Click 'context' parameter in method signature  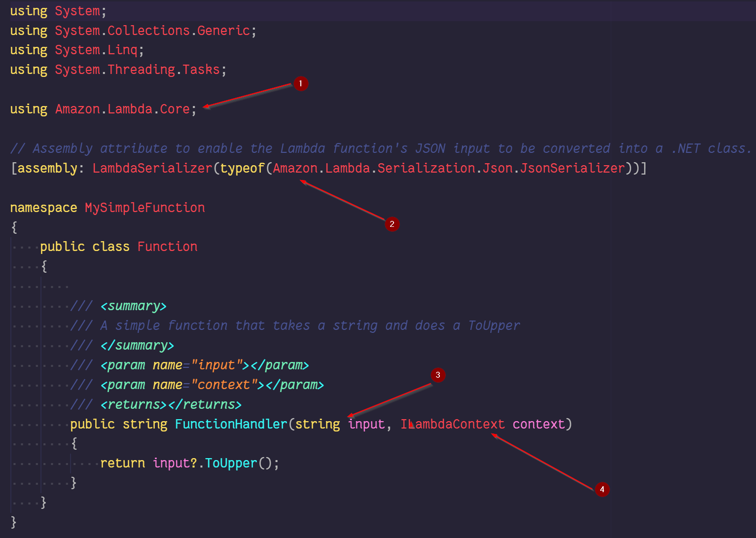click(539, 424)
